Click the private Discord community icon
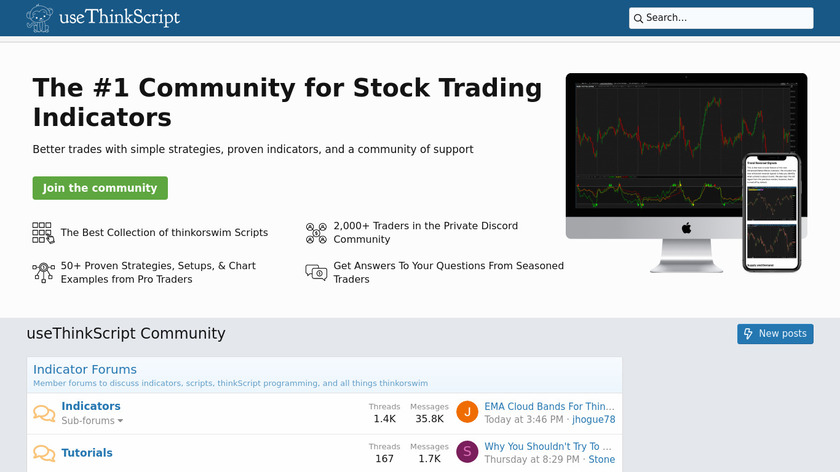The width and height of the screenshot is (840, 472). pyautogui.click(x=316, y=233)
